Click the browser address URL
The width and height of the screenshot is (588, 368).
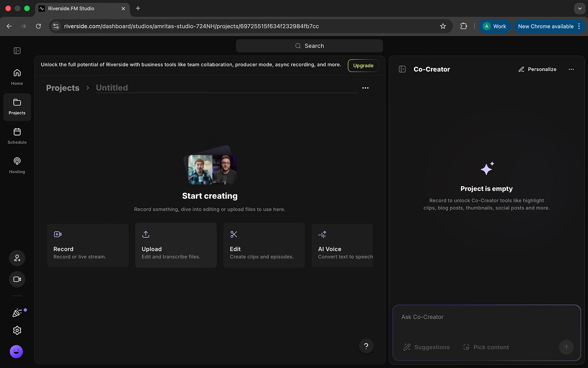coord(191,26)
